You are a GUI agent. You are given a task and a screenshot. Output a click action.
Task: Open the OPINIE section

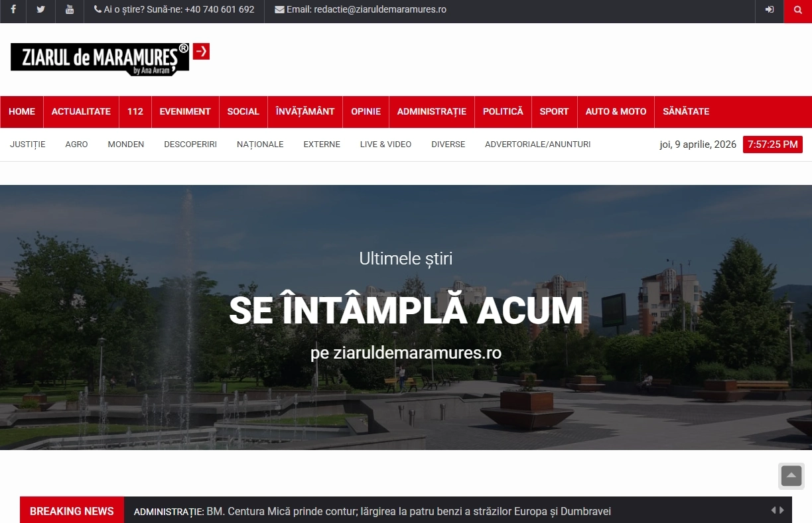click(366, 111)
